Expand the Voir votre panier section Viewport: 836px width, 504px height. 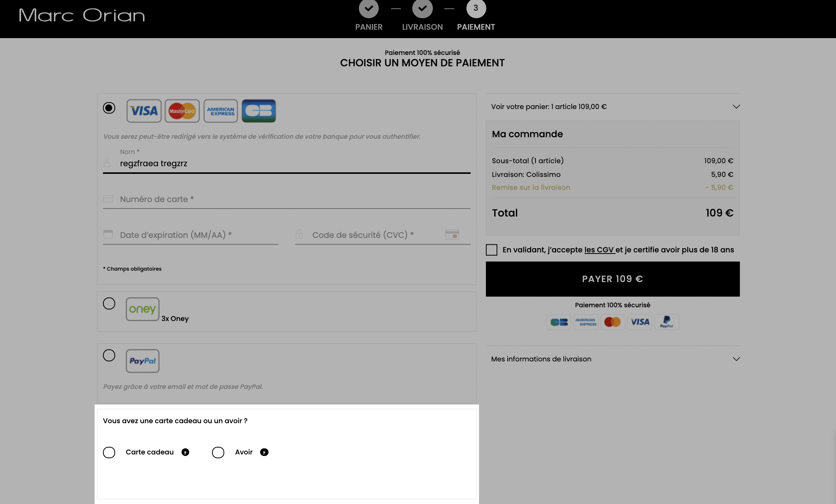(613, 107)
